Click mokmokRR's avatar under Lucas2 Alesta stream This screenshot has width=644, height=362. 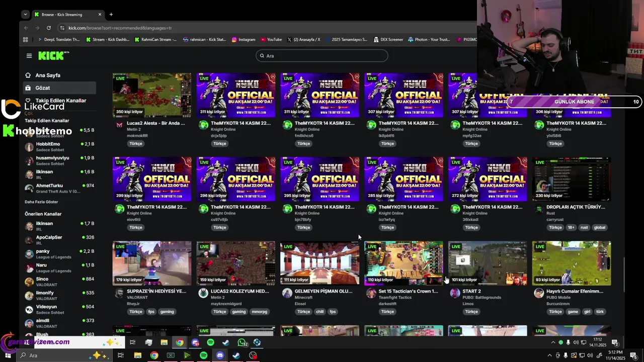(119, 125)
